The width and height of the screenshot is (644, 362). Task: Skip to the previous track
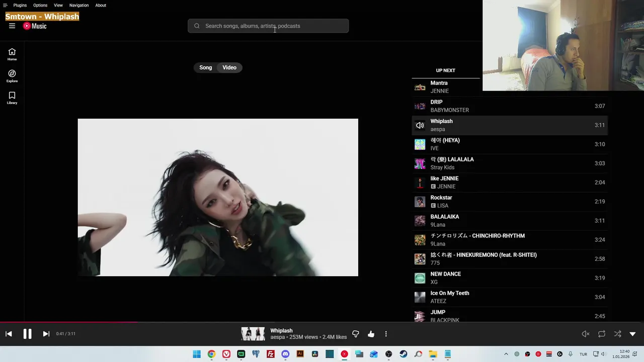[9, 334]
